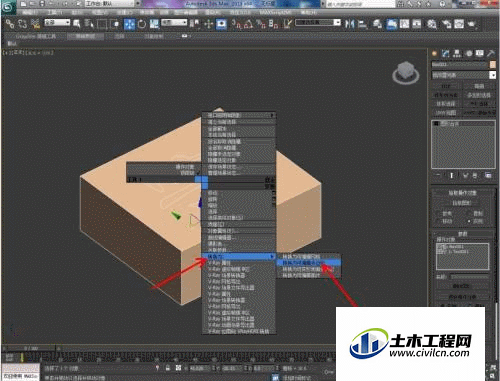Toggle the Window/Crossing selection mode
This screenshot has width=500, height=381.
click(115, 24)
